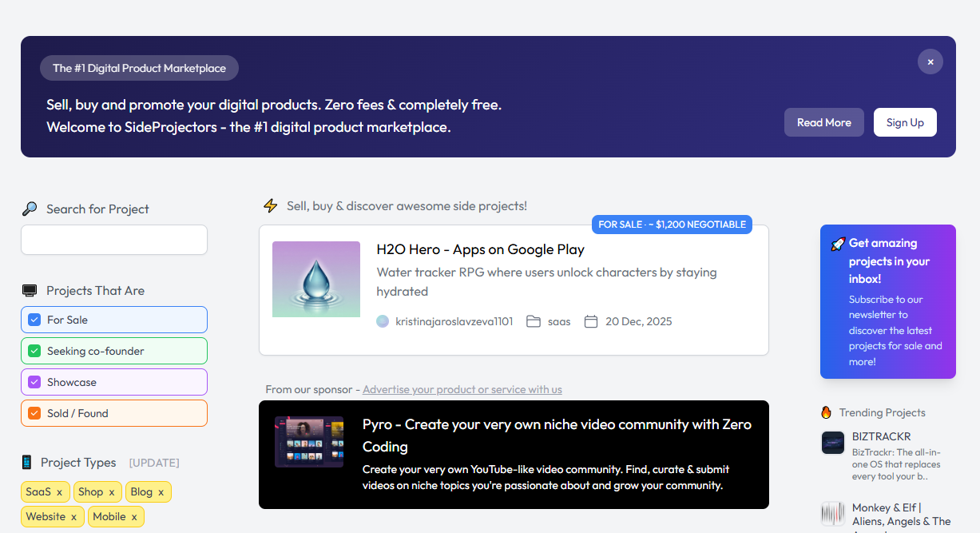Viewport: 980px width, 533px height.
Task: Click the lightning bolt icon beside Sell, buy & discover
Action: (x=271, y=206)
